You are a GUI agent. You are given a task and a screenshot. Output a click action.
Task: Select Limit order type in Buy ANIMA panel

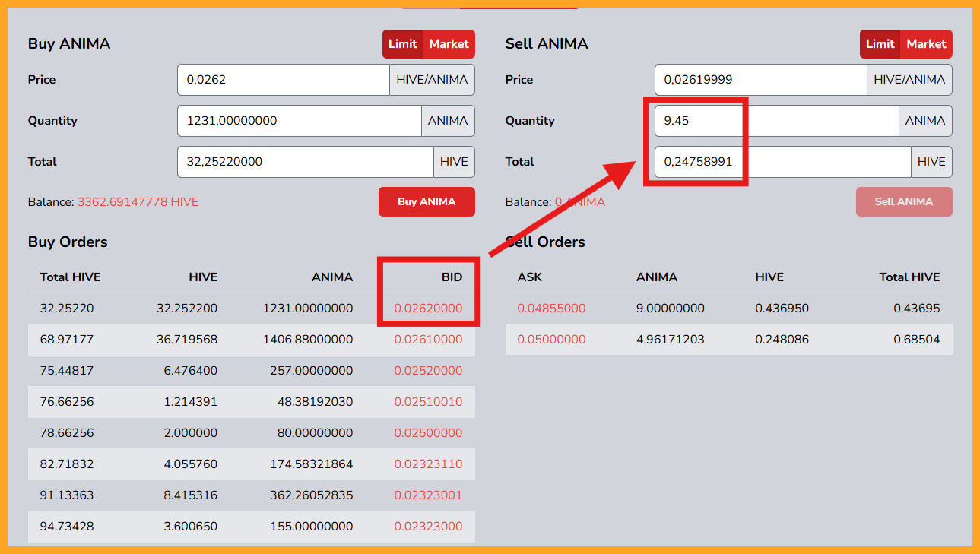tap(402, 44)
